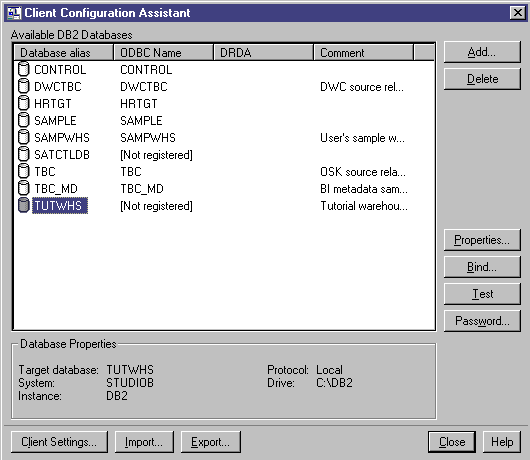Click the selected TUTWHS database icon

pyautogui.click(x=23, y=205)
